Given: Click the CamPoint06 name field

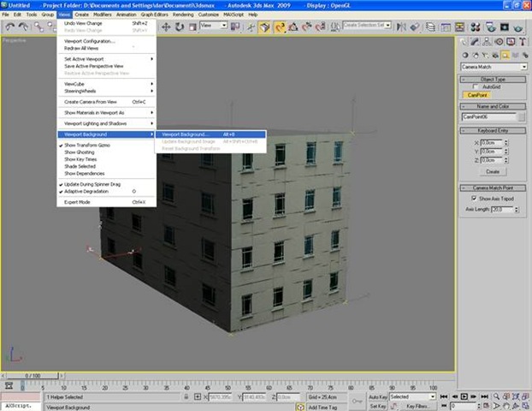Looking at the screenshot, I should 488,116.
